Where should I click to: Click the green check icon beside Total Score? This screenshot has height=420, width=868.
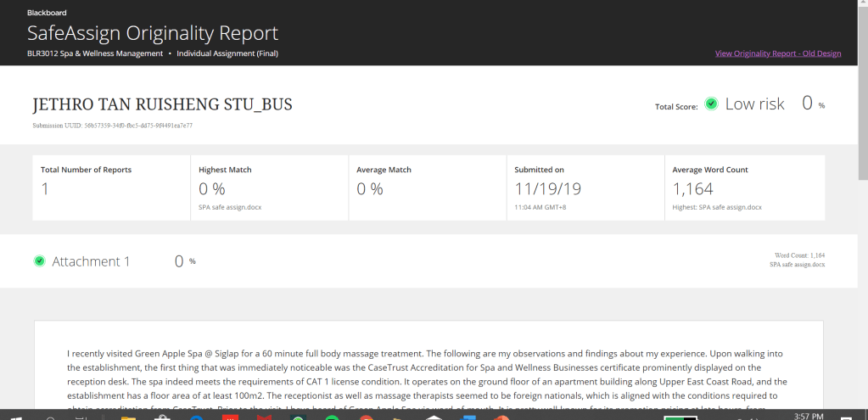click(711, 104)
